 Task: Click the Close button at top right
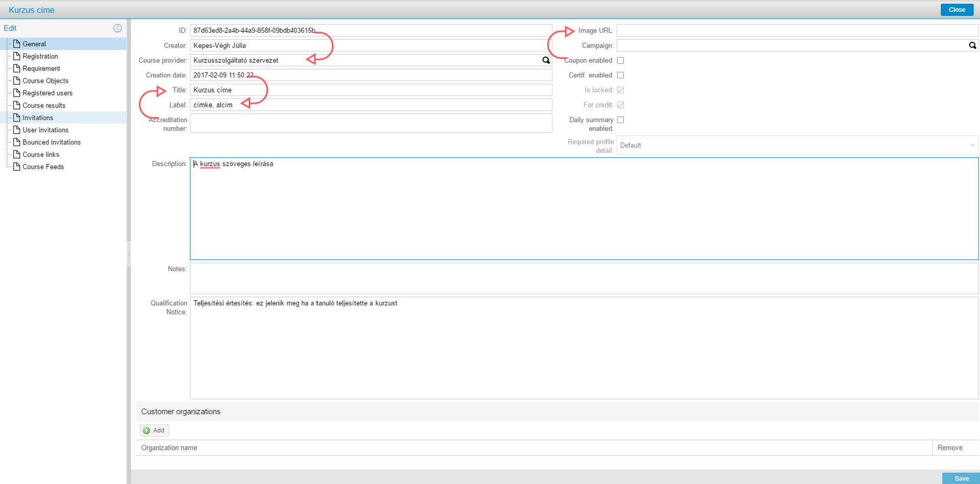click(x=956, y=10)
